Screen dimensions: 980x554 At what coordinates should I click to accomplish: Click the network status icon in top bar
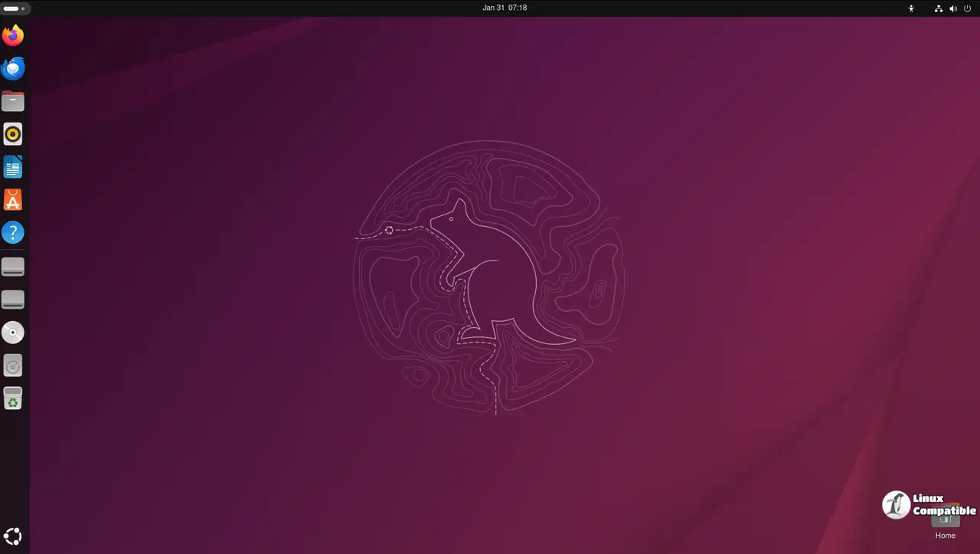coord(939,8)
